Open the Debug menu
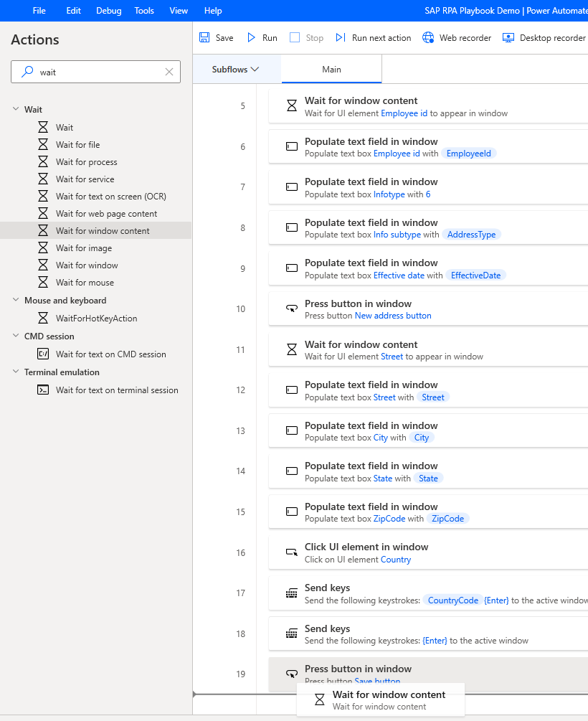This screenshot has height=721, width=588. pos(109,11)
